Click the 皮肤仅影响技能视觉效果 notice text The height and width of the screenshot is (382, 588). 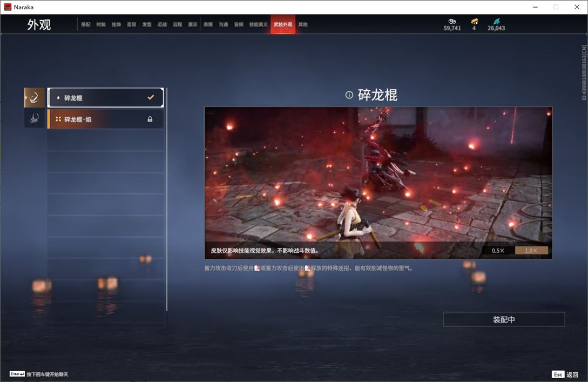[x=265, y=250]
